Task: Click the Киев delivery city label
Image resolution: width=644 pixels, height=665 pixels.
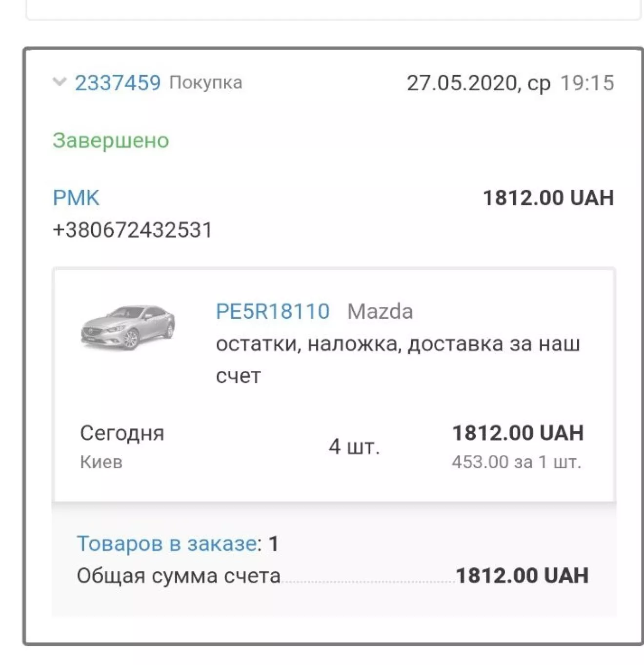Action: pos(101,462)
